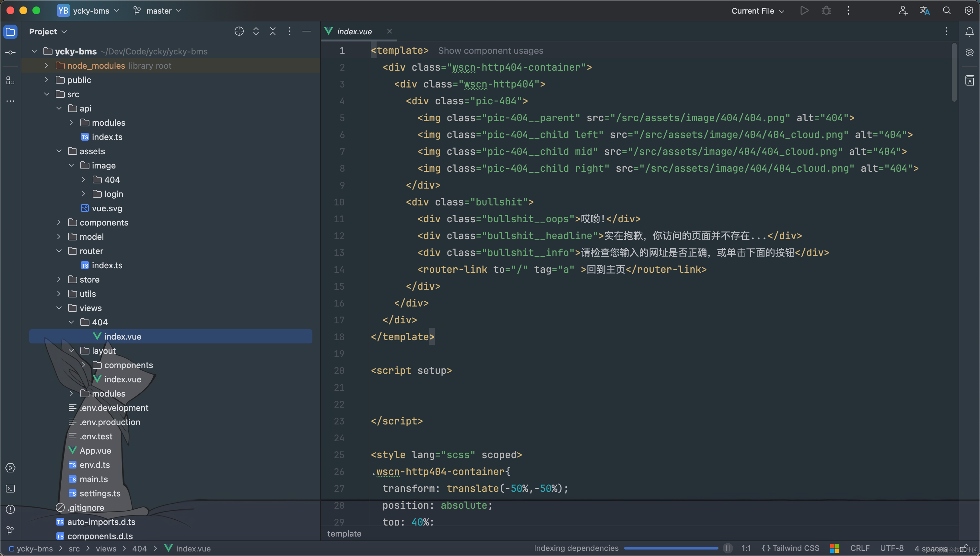This screenshot has height=556, width=980.
Task: Debug the current file
Action: 826,11
